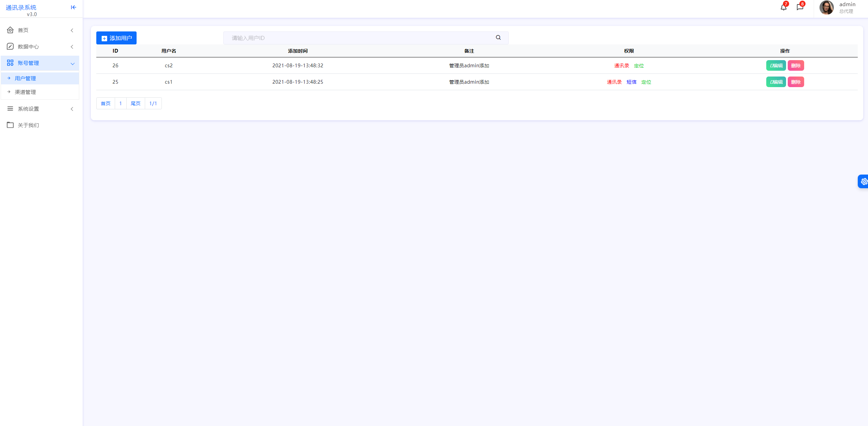The width and height of the screenshot is (868, 426).
Task: Click the search magnifier icon
Action: tap(498, 38)
